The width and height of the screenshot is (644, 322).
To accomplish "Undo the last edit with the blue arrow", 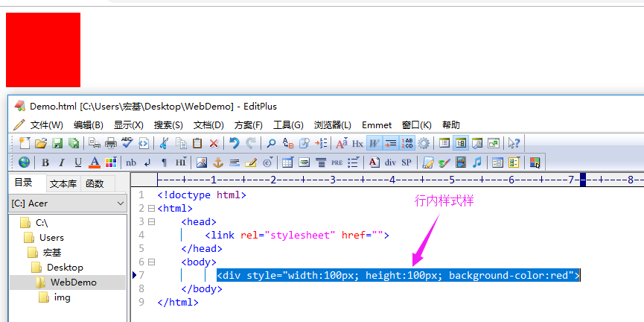I will pyautogui.click(x=234, y=143).
